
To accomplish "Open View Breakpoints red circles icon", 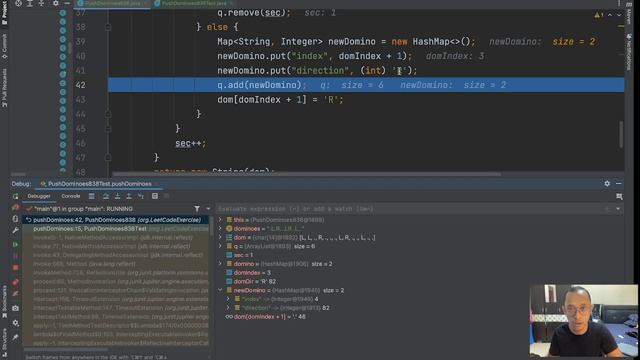I will 16,282.
